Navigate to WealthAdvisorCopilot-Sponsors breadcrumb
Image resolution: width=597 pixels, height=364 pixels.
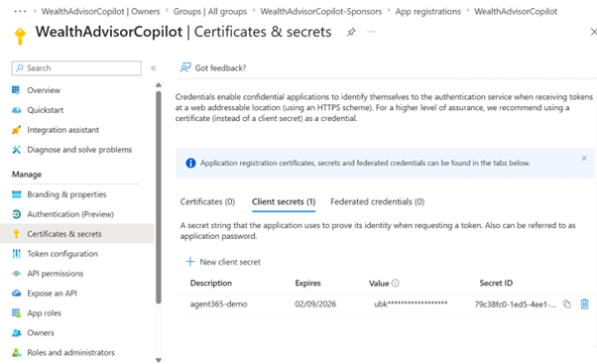tap(321, 12)
